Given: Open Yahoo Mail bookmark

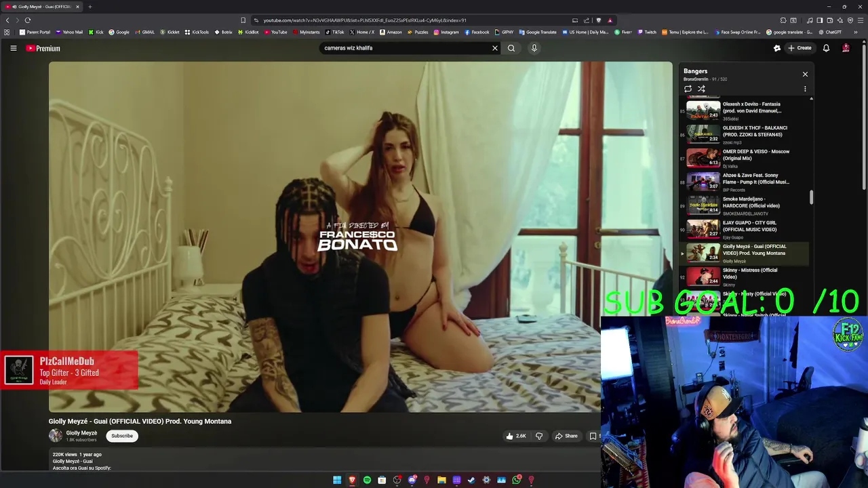Looking at the screenshot, I should coord(69,32).
